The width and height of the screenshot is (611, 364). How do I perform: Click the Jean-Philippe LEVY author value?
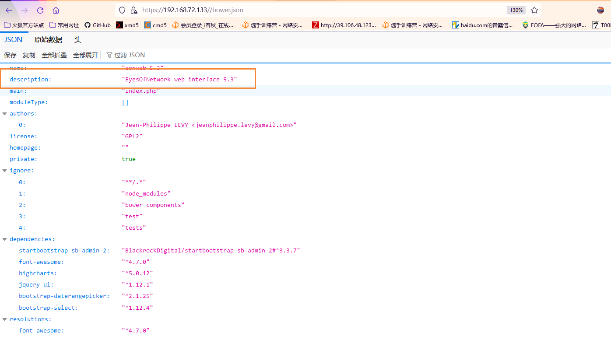pyautogui.click(x=209, y=125)
